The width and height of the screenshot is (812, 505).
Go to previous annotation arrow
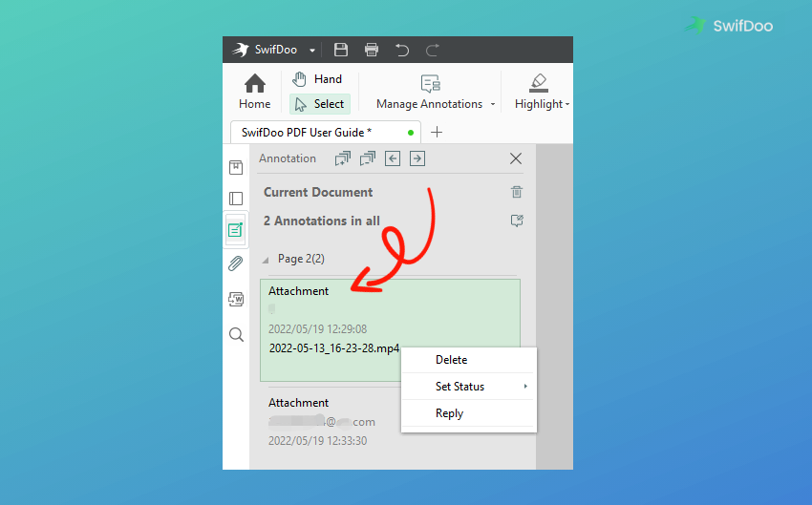(393, 158)
